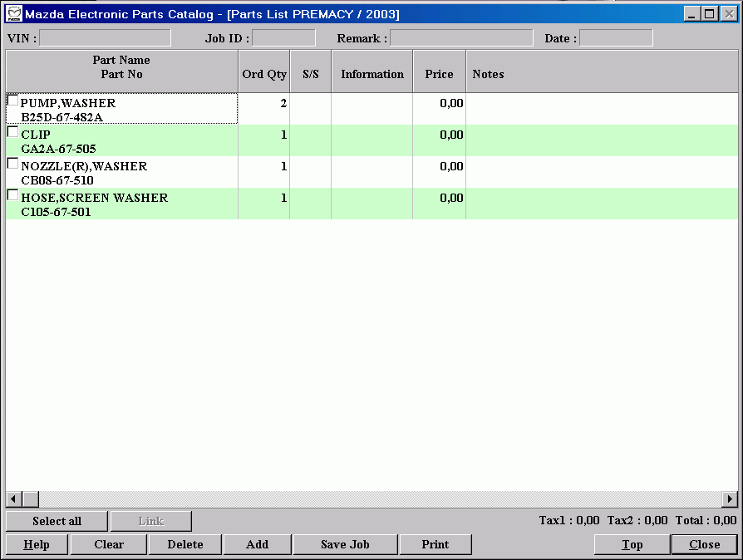Print the parts list
The image size is (743, 560).
[435, 544]
